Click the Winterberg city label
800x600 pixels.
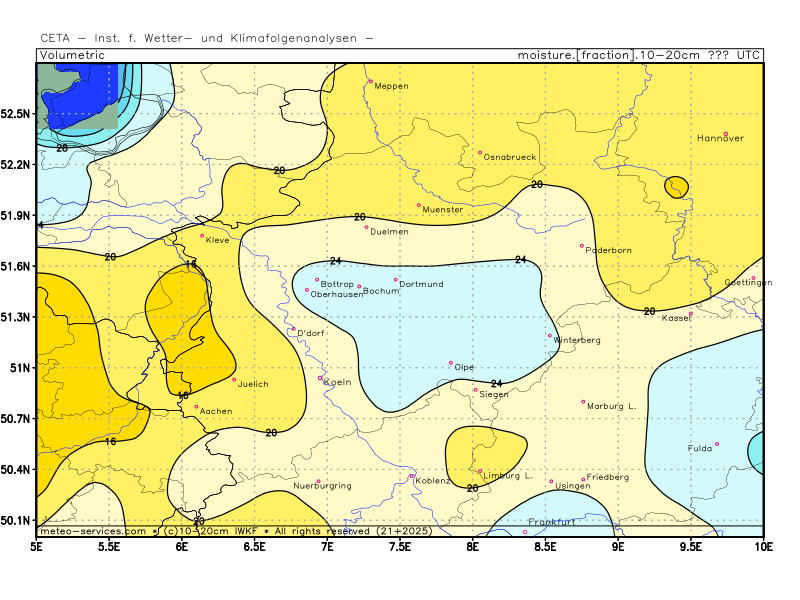click(577, 340)
